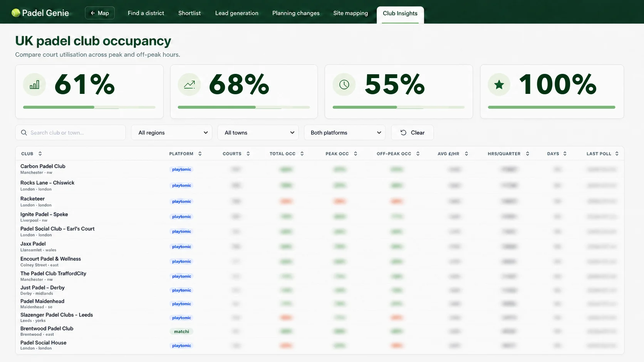Select Just Padel – Derby row

320,290
